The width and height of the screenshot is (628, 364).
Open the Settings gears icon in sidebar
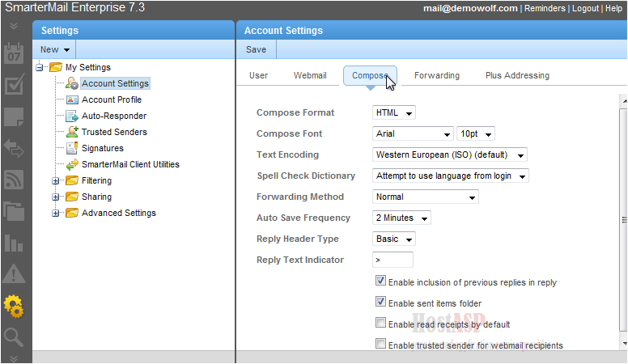click(14, 307)
